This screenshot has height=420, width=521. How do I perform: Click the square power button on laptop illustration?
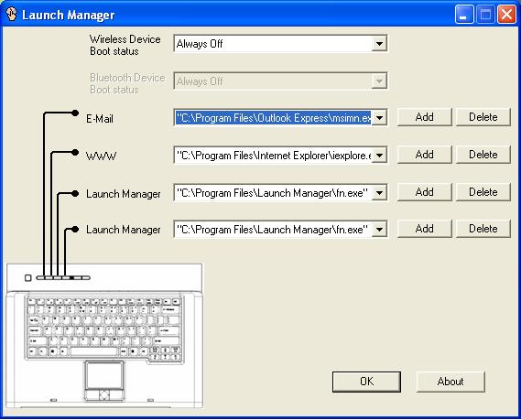click(x=27, y=277)
